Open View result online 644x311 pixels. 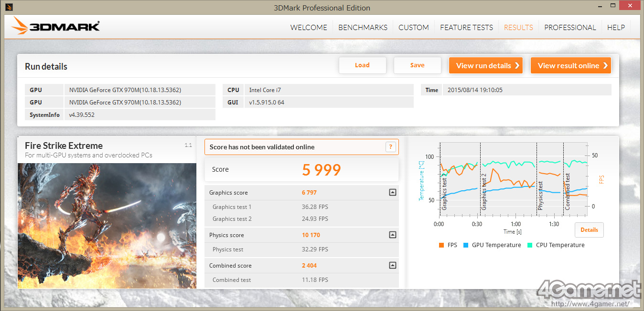[570, 66]
